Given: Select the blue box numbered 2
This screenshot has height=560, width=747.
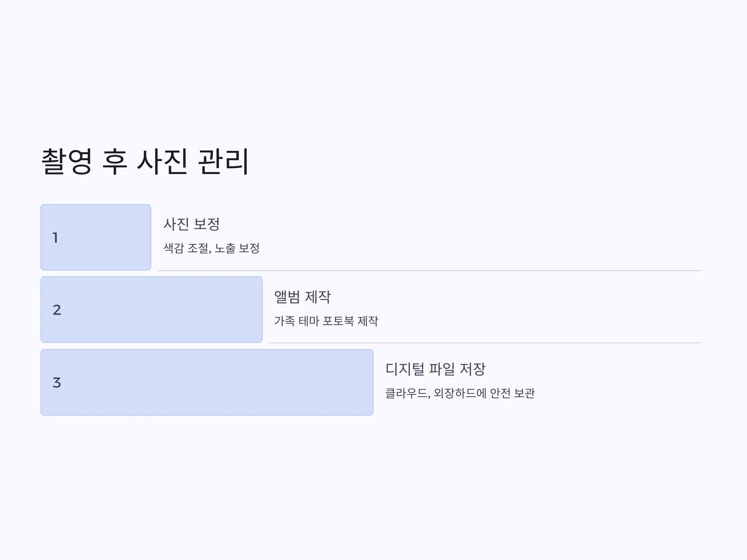Looking at the screenshot, I should (152, 310).
